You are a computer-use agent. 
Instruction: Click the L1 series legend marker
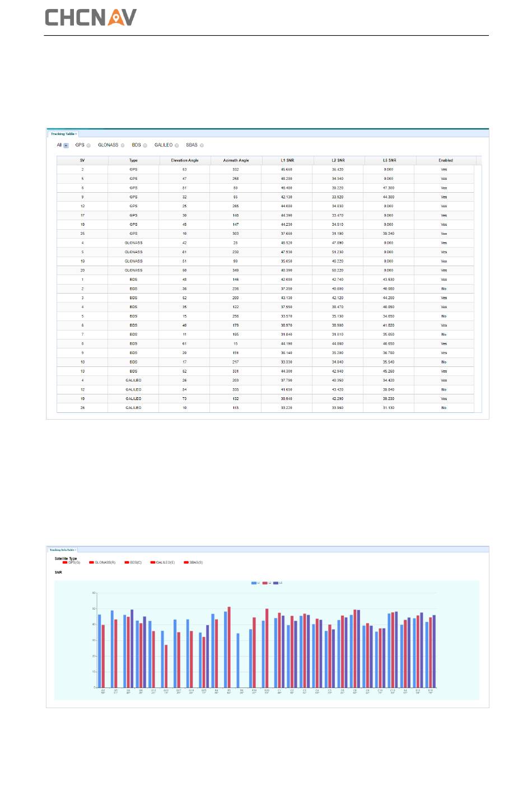[254, 583]
